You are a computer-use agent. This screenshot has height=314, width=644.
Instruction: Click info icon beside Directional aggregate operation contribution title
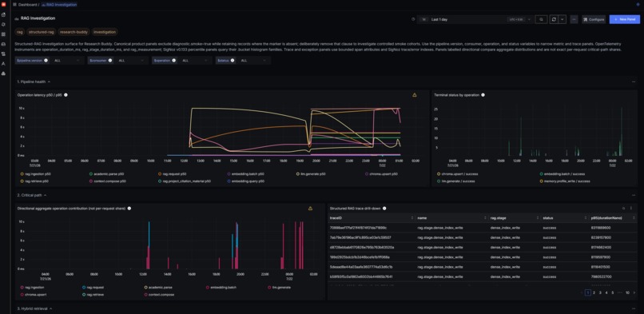pos(129,208)
